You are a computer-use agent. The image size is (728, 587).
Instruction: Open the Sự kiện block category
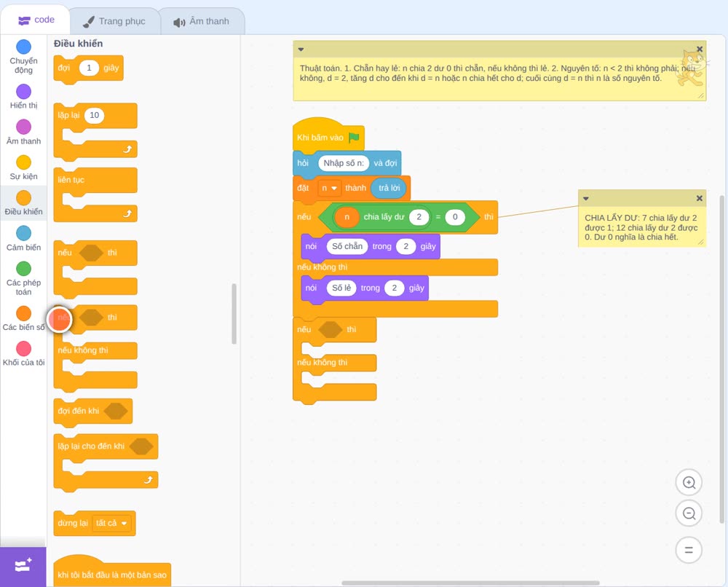pyautogui.click(x=23, y=168)
